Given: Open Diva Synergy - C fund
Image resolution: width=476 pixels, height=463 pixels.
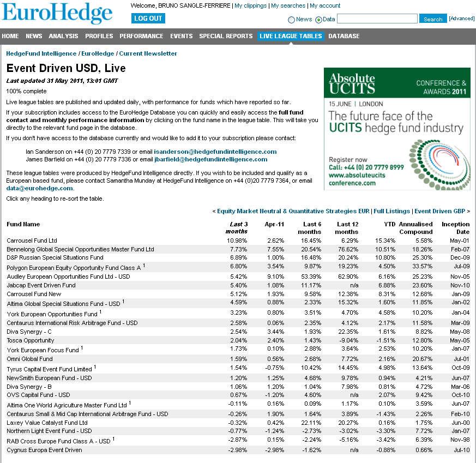Looking at the screenshot, I should (x=29, y=332).
